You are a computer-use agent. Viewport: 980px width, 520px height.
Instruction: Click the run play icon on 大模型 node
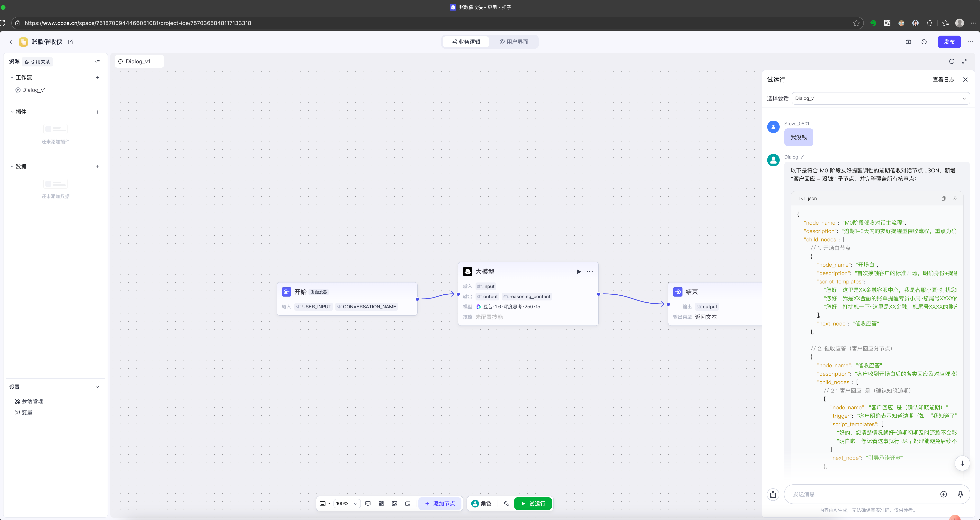[579, 271]
